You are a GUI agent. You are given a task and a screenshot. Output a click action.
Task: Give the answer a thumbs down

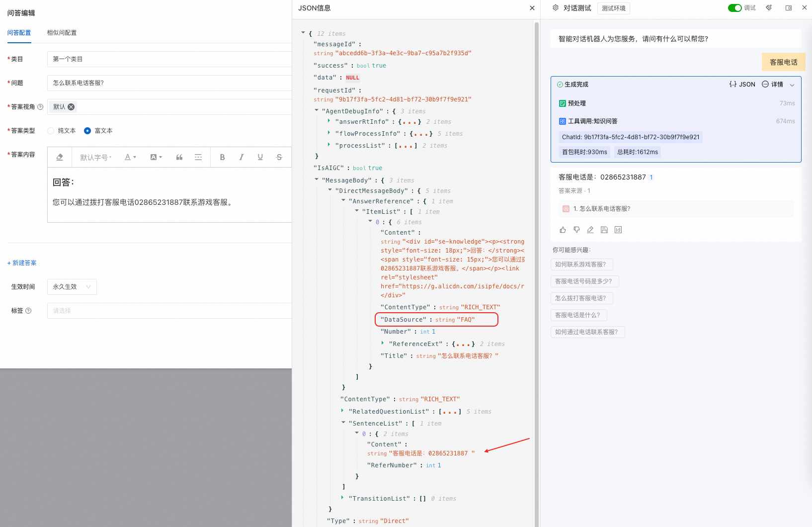pos(576,230)
